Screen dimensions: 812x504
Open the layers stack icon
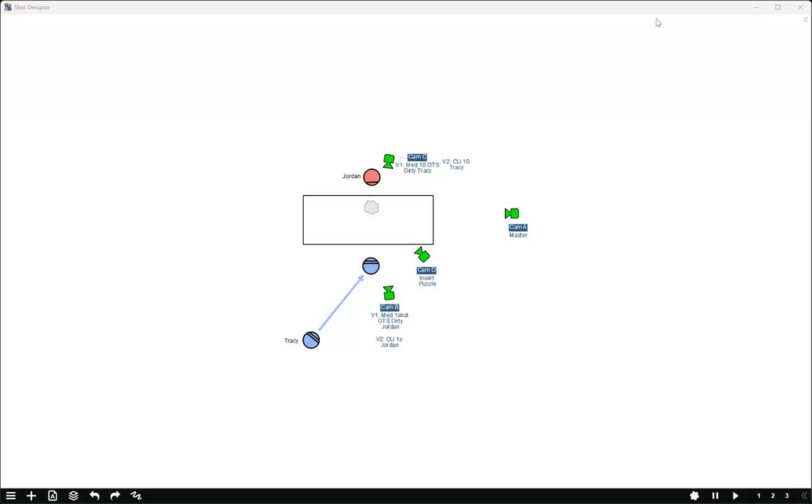(x=73, y=496)
